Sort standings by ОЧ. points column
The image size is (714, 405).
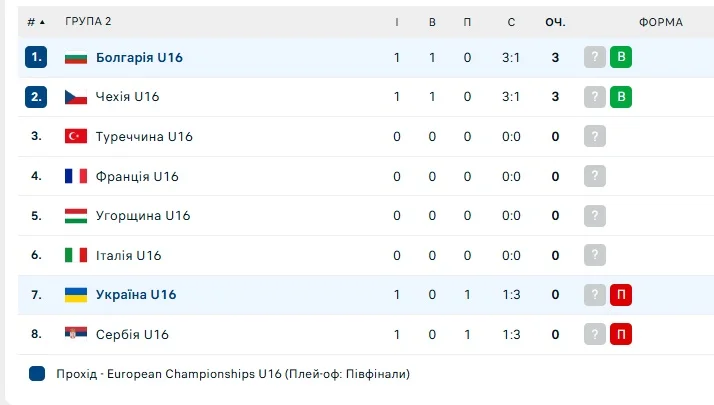(555, 21)
